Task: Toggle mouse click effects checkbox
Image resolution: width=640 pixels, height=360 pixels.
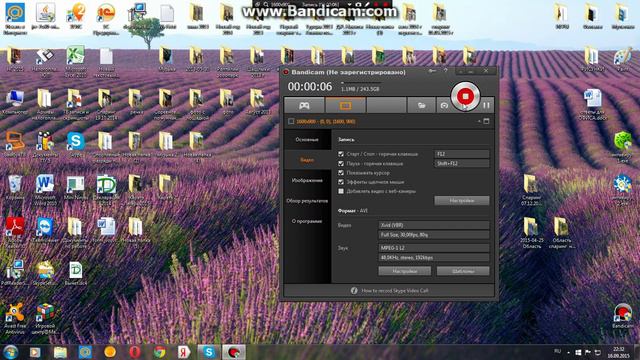Action: click(x=341, y=182)
